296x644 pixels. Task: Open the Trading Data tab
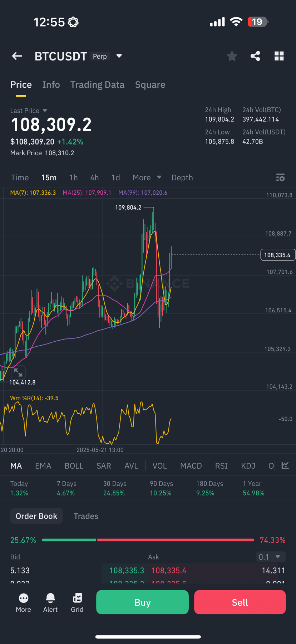[97, 85]
